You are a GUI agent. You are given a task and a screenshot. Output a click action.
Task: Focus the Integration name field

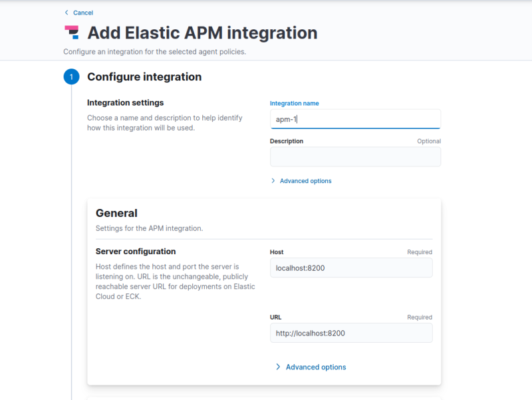click(355, 119)
